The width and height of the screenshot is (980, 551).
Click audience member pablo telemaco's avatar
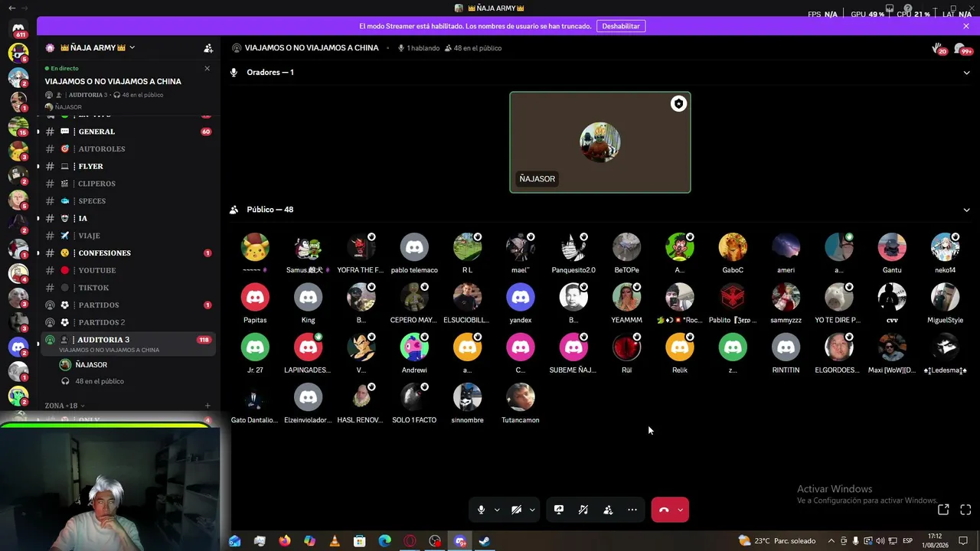click(x=414, y=247)
